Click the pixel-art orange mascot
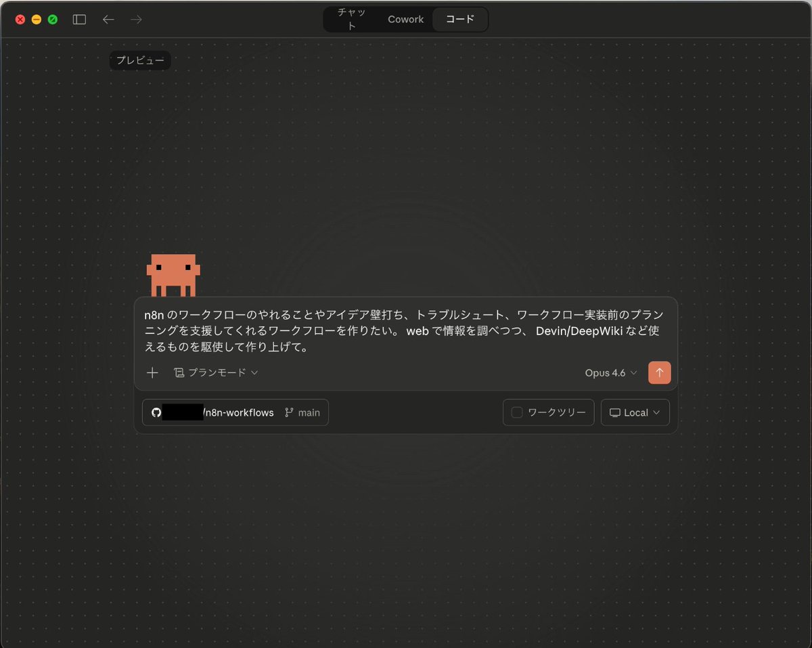The width and height of the screenshot is (812, 648). click(173, 275)
